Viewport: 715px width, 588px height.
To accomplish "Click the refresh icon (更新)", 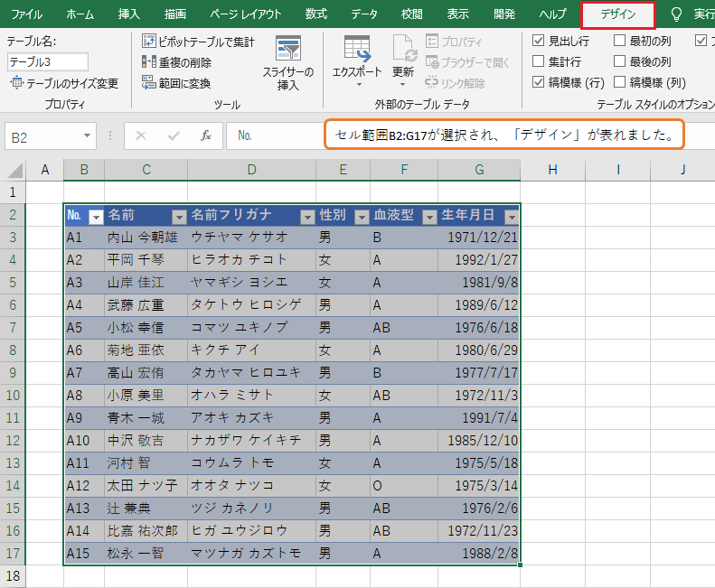I will pyautogui.click(x=404, y=48).
